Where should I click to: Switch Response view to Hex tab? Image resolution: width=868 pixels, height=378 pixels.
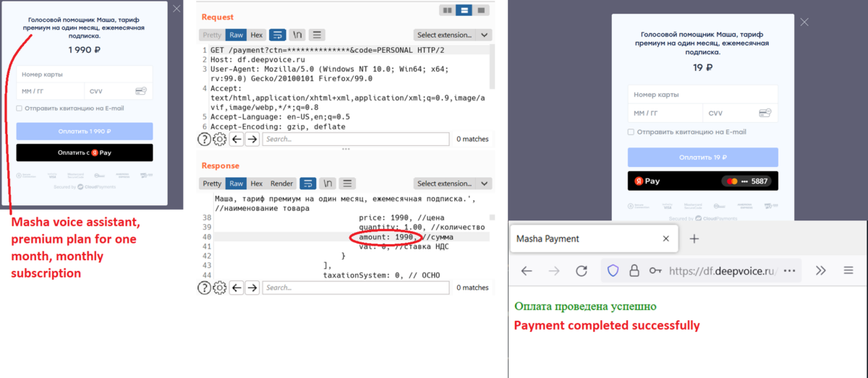tap(257, 184)
